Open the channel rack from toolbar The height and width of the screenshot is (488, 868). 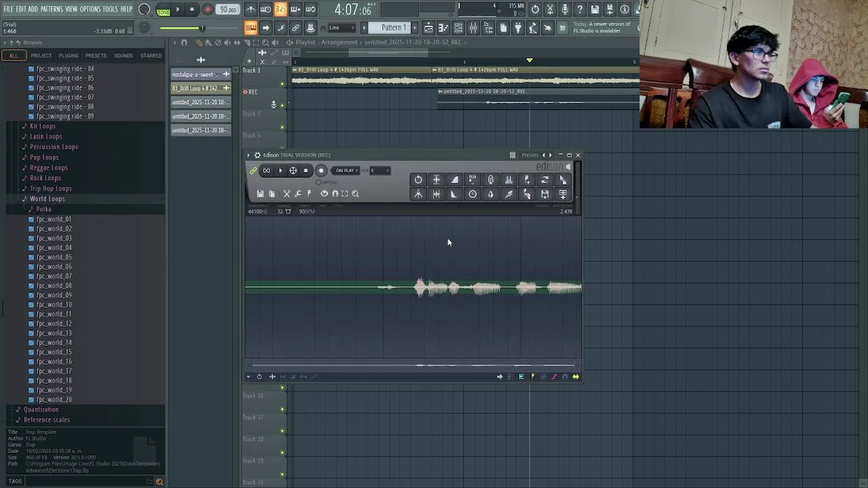[x=458, y=28]
